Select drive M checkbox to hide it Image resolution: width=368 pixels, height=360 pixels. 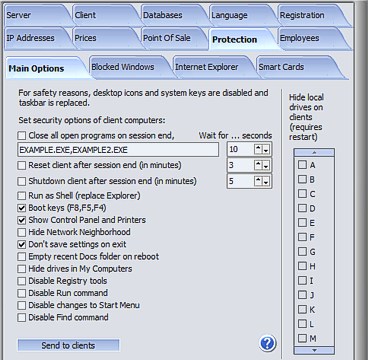[x=302, y=338]
